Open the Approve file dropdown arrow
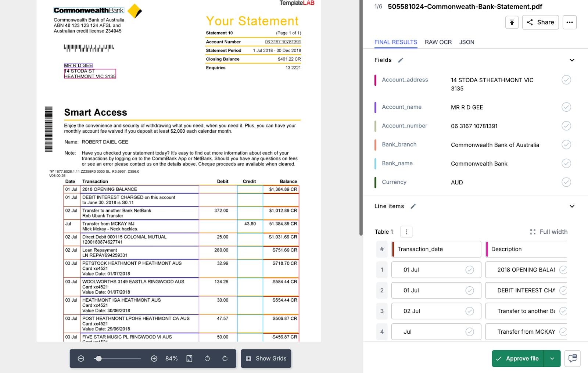This screenshot has height=373, width=588. (552, 359)
